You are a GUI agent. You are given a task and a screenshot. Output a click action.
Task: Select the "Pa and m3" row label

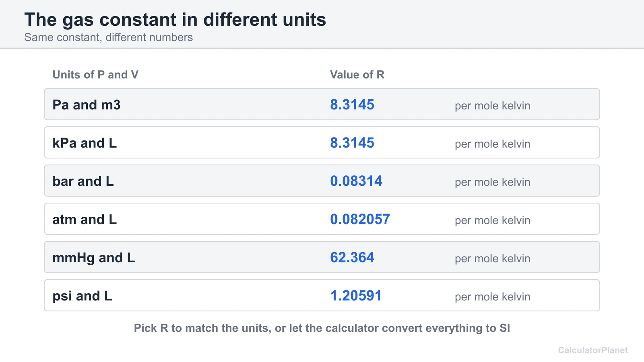point(87,105)
